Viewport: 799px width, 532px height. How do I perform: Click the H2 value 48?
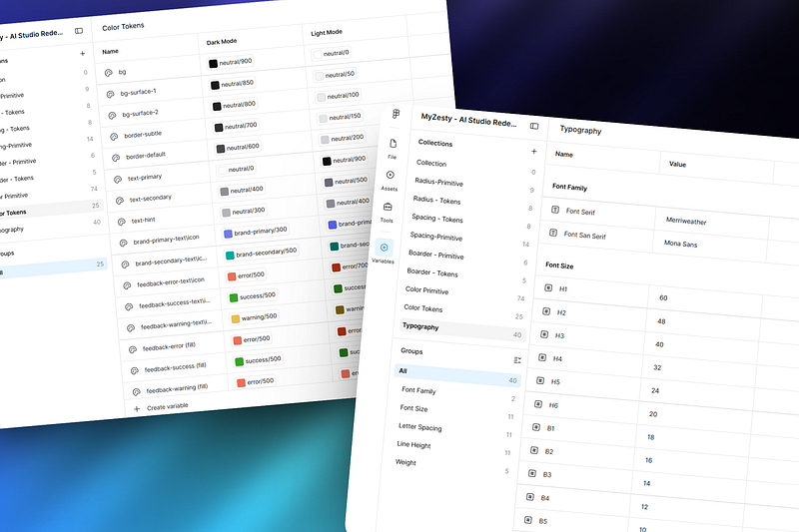pos(661,321)
